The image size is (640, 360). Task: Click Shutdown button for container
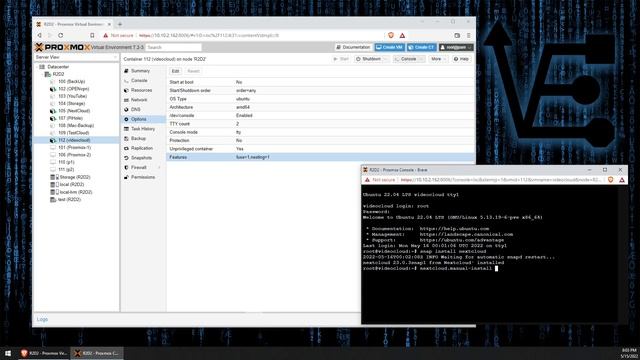coord(369,59)
